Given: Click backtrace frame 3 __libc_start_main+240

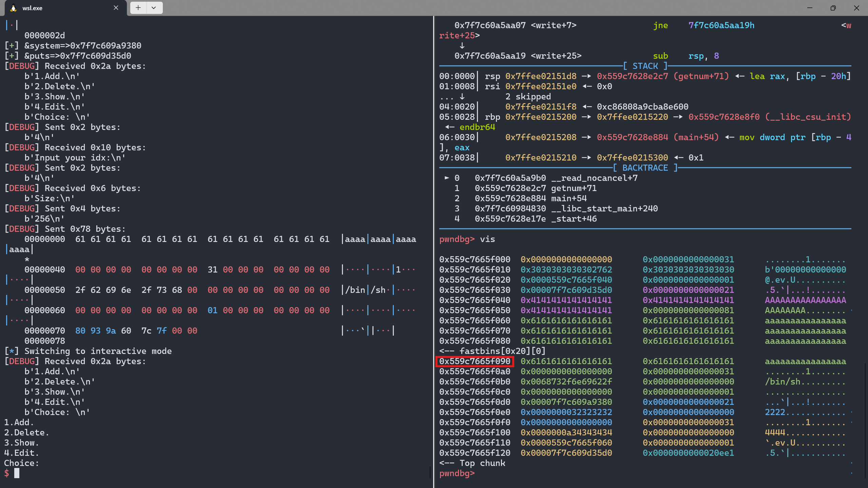Looking at the screenshot, I should point(556,208).
